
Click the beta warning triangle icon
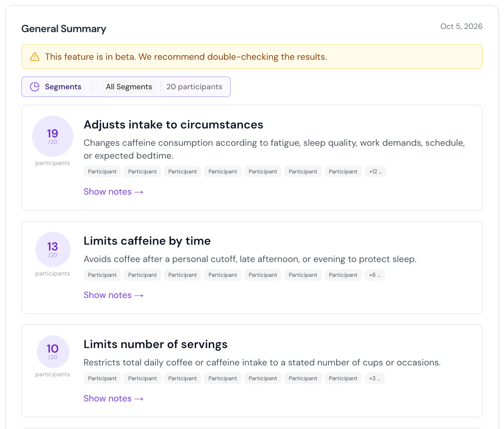point(35,57)
